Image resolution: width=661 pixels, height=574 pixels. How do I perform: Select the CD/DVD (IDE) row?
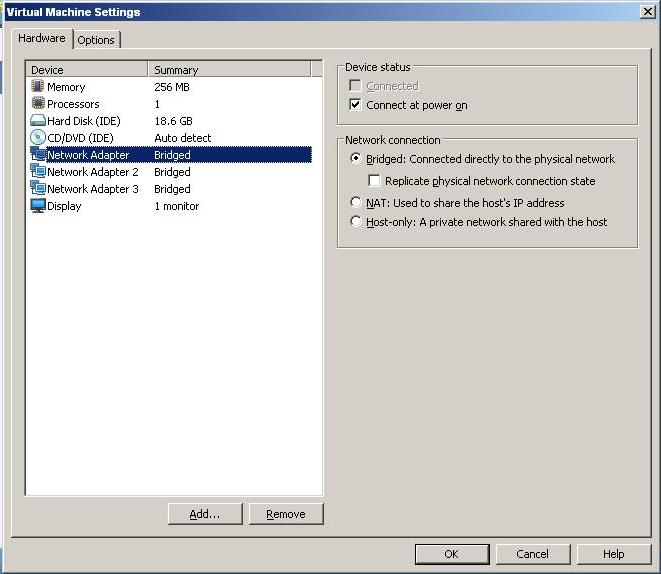click(171, 138)
